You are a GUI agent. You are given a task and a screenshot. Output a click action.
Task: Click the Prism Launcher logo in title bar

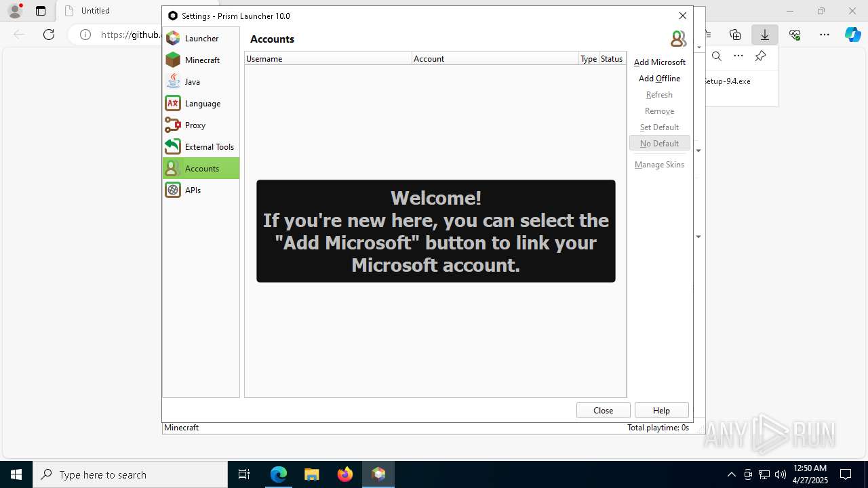point(173,16)
